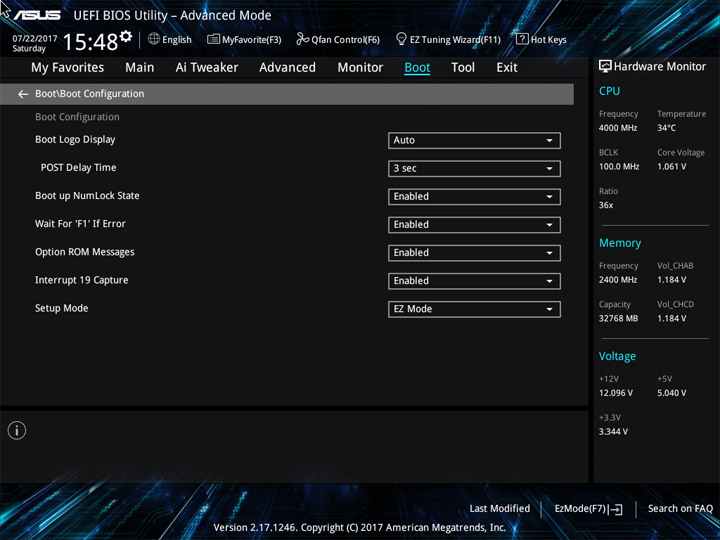The image size is (720, 540).
Task: Open the Exit tab
Action: click(507, 68)
